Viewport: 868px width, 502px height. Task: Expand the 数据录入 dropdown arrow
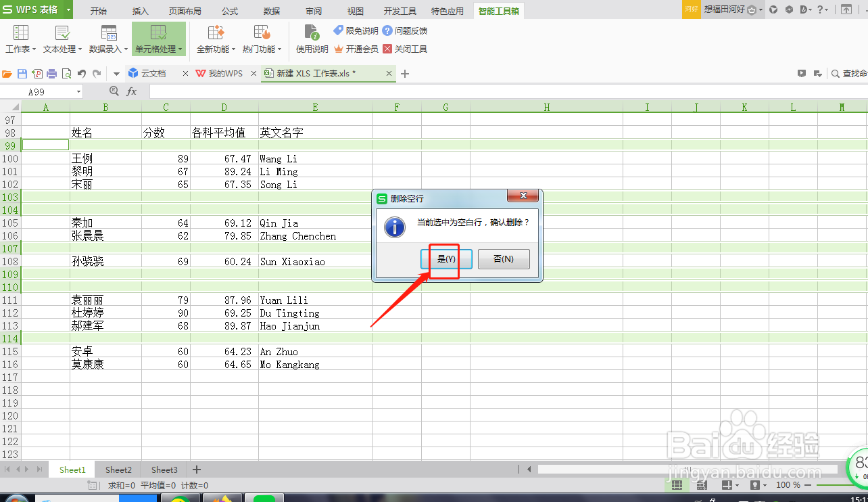pyautogui.click(x=126, y=49)
